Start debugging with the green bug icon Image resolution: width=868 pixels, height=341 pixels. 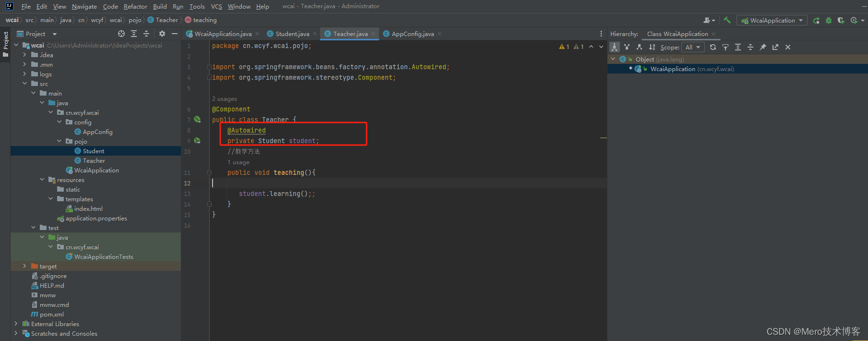829,20
